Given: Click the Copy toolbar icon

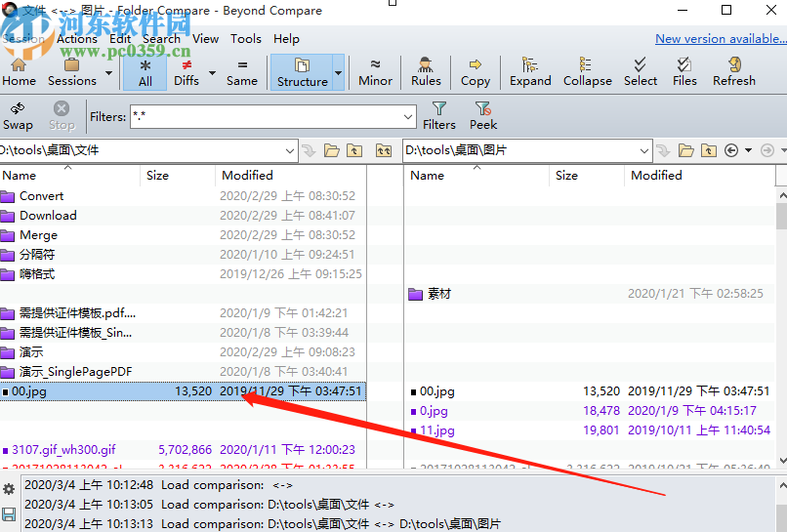Looking at the screenshot, I should coord(476,72).
